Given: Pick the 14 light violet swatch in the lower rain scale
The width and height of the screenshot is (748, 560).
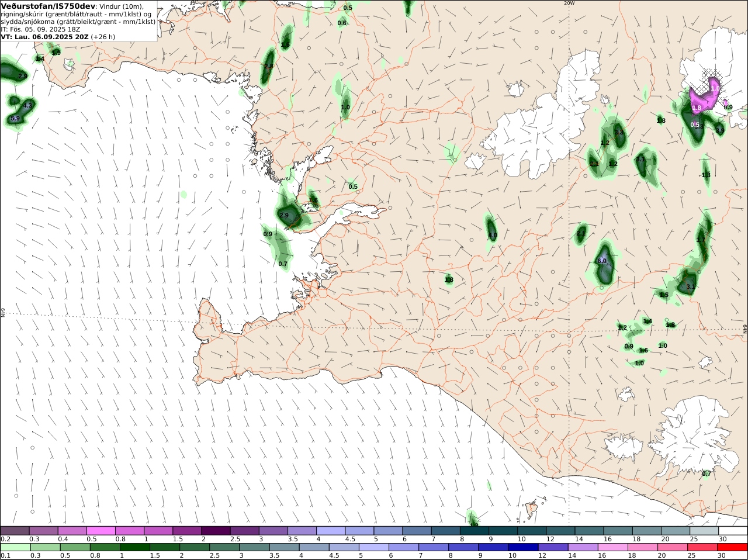Looking at the screenshot, I should (583, 547).
